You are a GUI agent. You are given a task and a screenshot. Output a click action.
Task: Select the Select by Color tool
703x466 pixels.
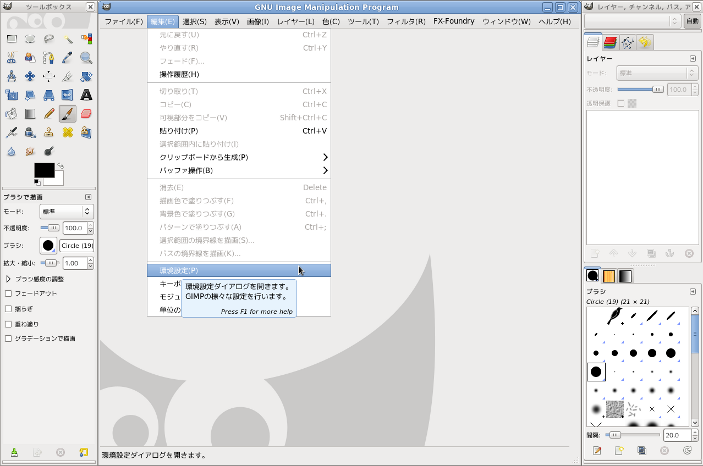[86, 39]
